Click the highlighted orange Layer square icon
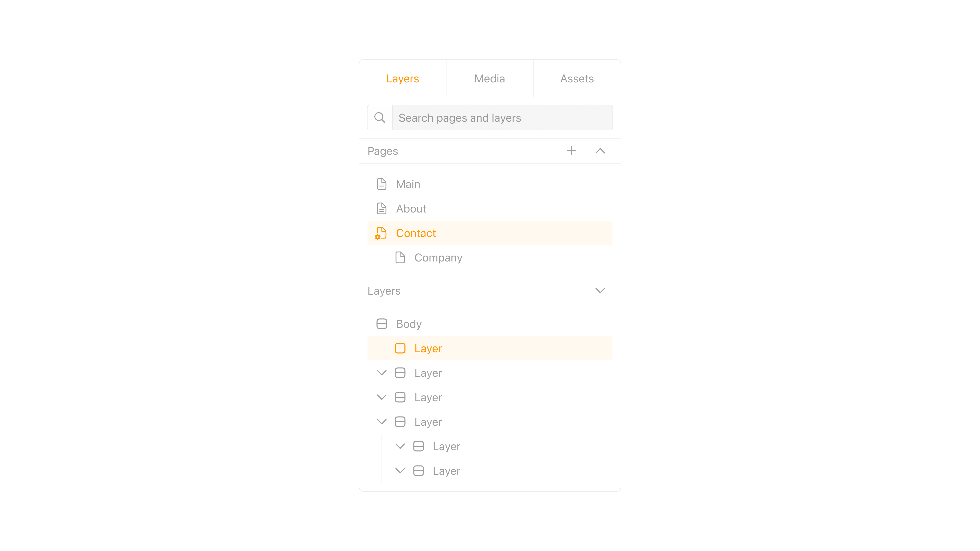The width and height of the screenshot is (980, 551). coord(400,348)
